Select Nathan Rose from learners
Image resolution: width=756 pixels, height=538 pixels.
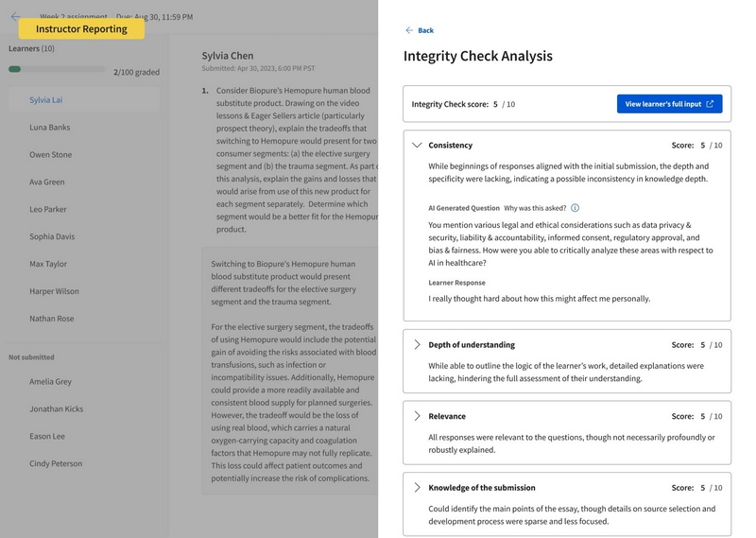51,319
